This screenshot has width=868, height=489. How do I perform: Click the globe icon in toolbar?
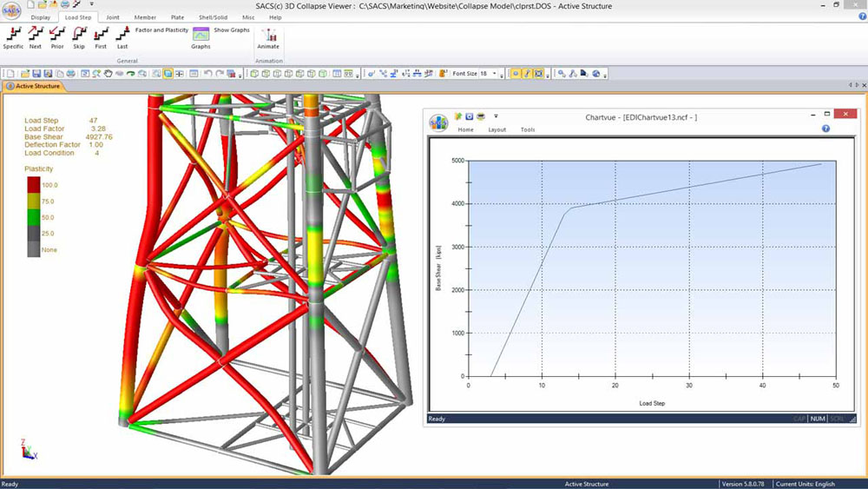point(595,73)
